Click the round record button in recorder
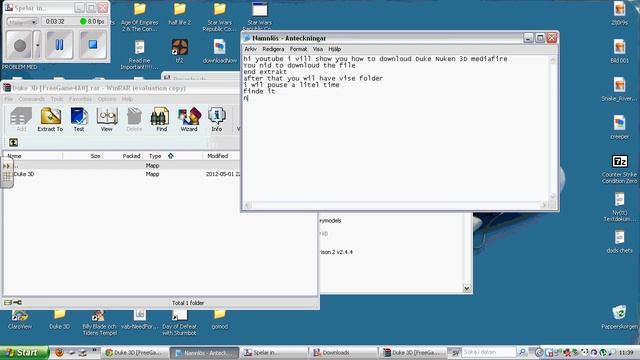640x360 pixels. coord(19,45)
